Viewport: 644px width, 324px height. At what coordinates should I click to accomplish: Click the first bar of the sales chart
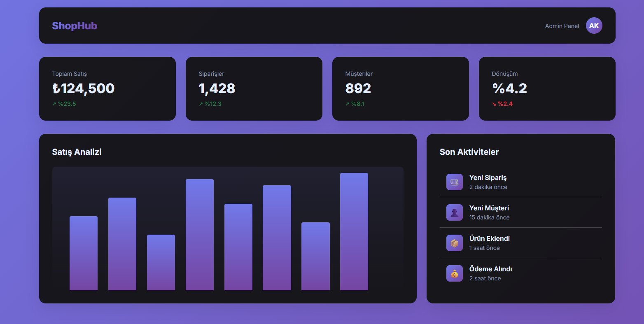tap(84, 252)
